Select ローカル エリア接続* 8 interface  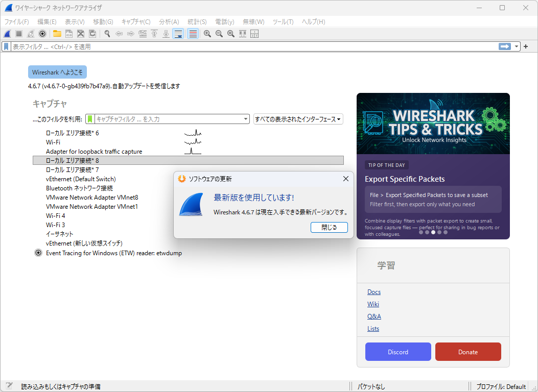188,160
